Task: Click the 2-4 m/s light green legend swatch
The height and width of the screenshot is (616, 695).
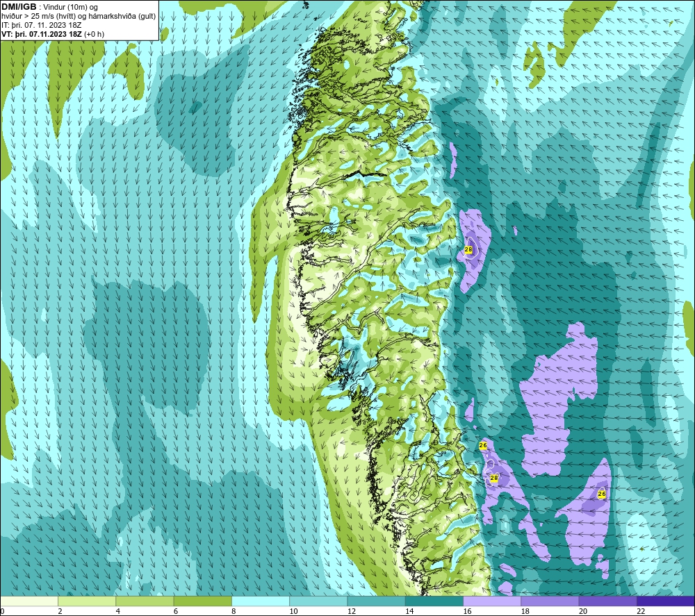Action: 87,601
